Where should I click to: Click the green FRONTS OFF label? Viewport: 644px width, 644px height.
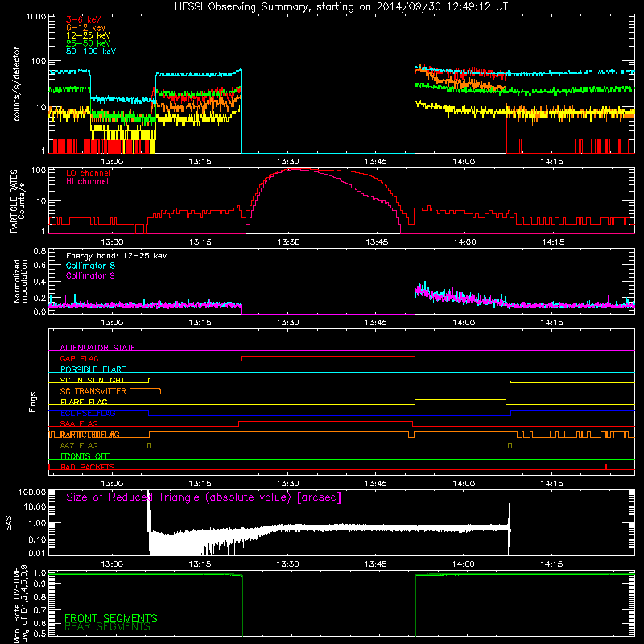pos(85,456)
